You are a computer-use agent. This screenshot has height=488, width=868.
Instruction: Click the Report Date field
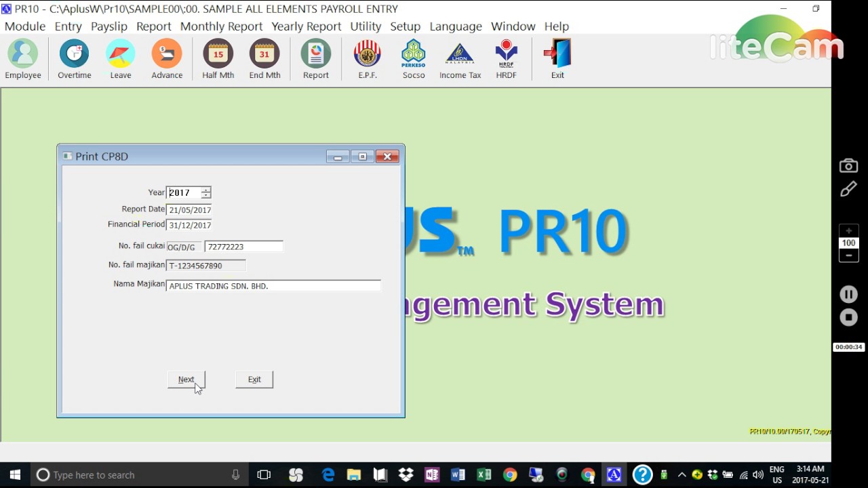click(189, 210)
